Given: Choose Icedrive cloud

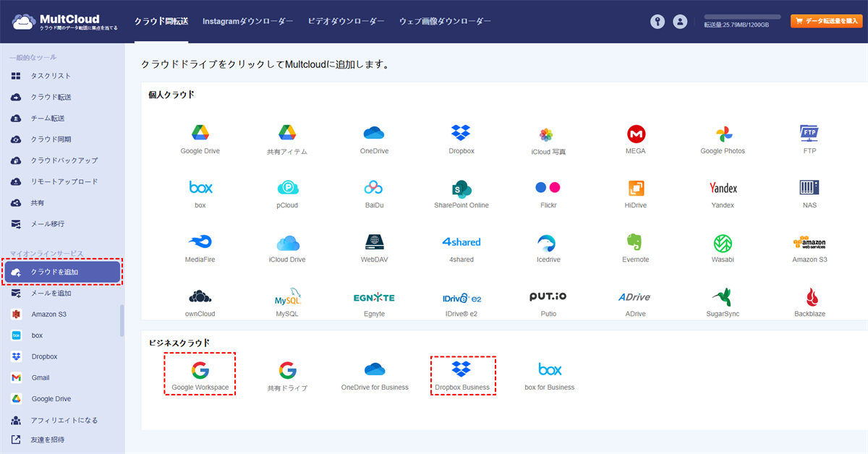Looking at the screenshot, I should tap(548, 242).
